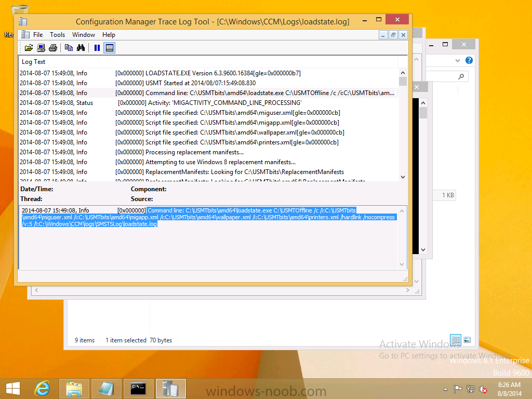
Task: Open the Window menu
Action: pos(84,35)
